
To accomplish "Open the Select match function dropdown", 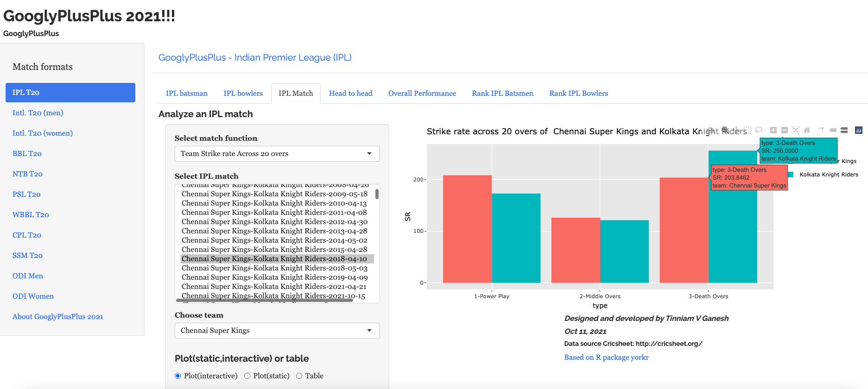I will pos(277,154).
